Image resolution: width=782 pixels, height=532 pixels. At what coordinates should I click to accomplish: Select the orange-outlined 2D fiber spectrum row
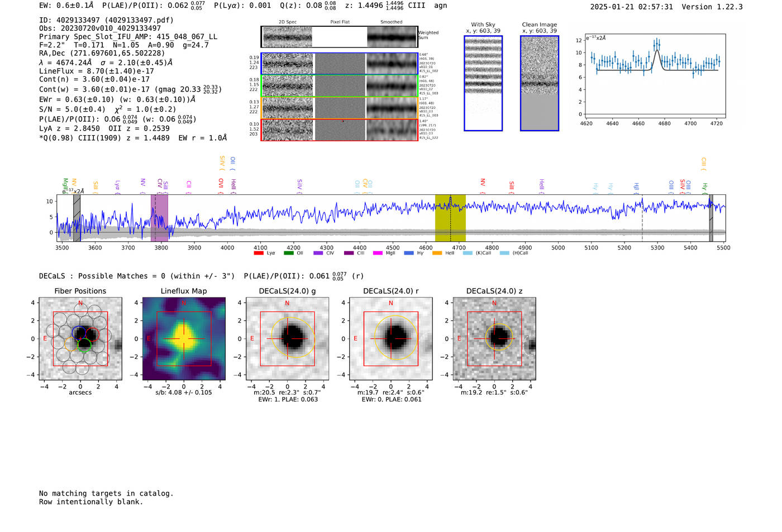click(x=340, y=108)
